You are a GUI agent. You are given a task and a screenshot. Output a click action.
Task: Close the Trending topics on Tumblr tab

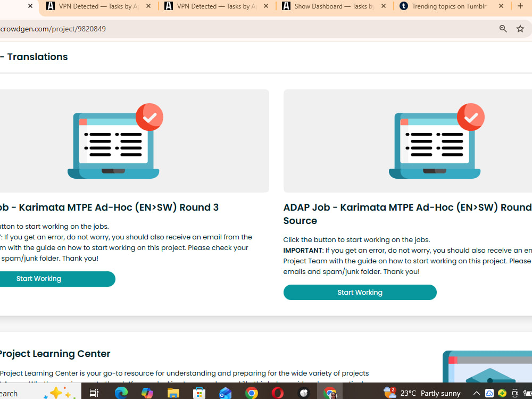[x=501, y=6]
